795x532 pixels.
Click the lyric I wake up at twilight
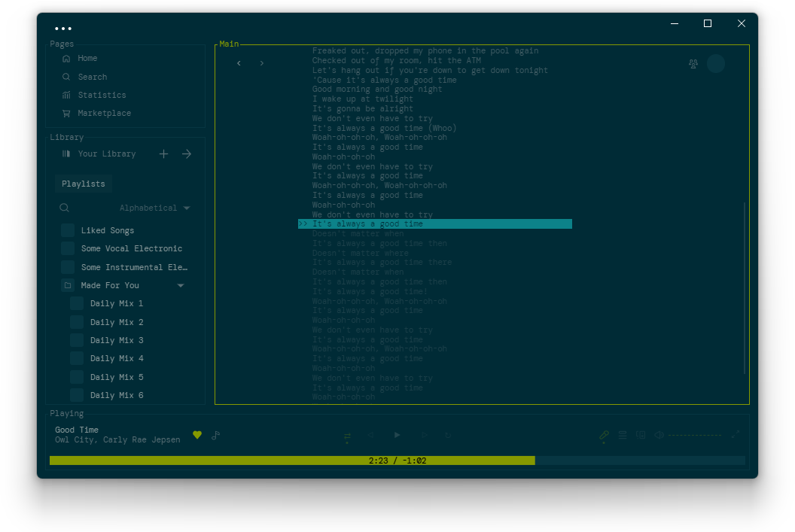[x=363, y=99]
